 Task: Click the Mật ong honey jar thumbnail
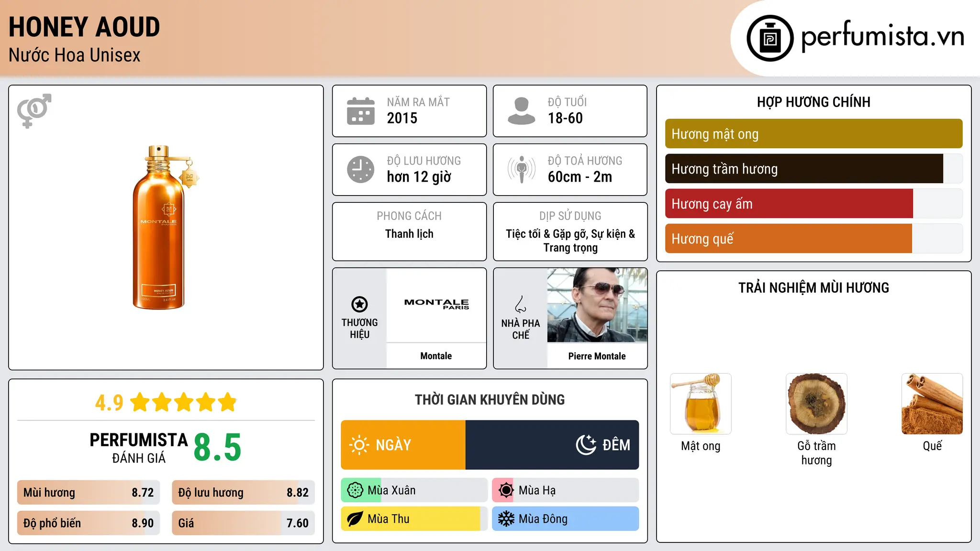pos(701,404)
